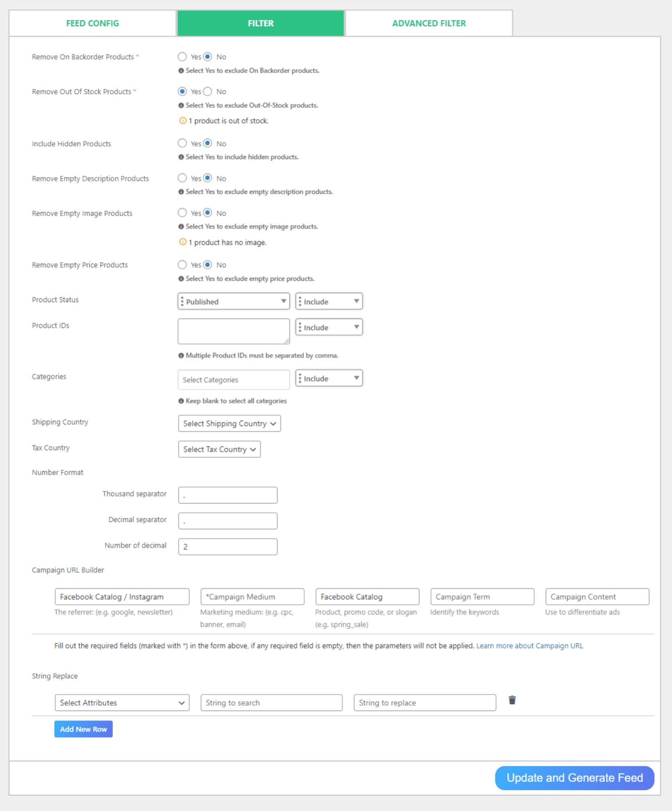The width and height of the screenshot is (672, 811).
Task: Click the info icon about excluding On Backorder products
Action: (x=181, y=70)
